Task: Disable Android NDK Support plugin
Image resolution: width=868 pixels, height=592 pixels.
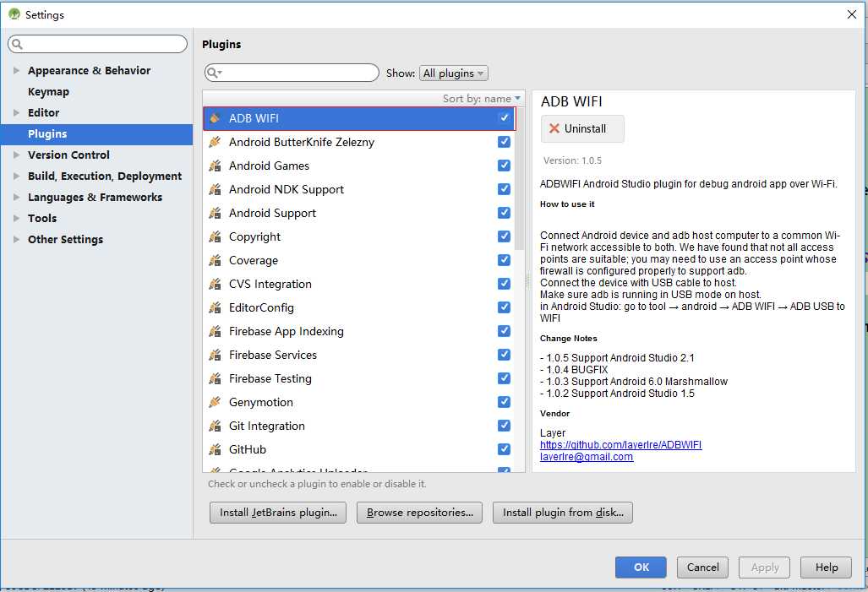Action: pyautogui.click(x=504, y=189)
